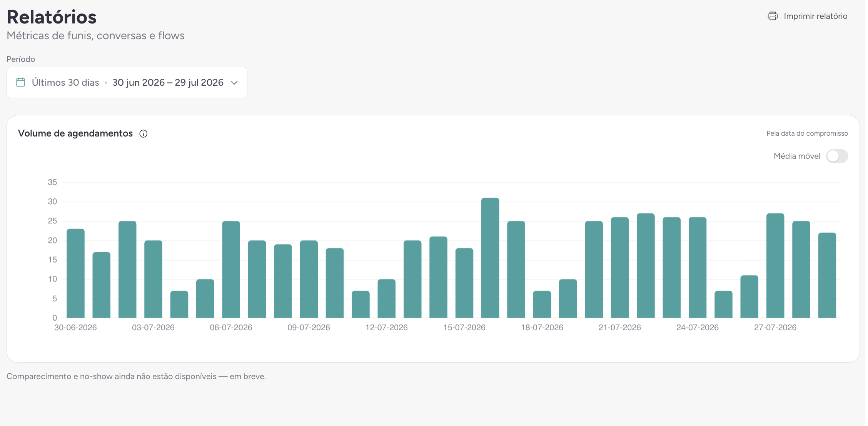Click the "27-07-2026" axis label
Viewport: 868px width, 426px height.
pyautogui.click(x=775, y=328)
